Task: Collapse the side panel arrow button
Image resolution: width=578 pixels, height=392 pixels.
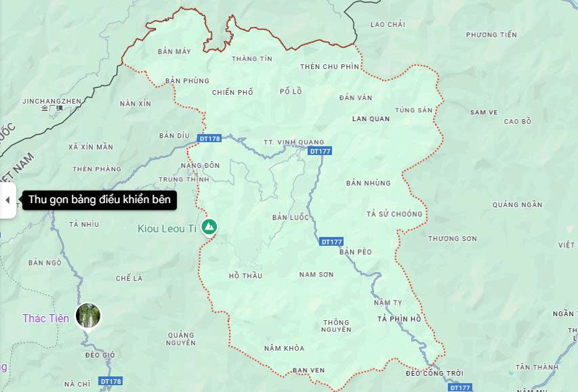Action: [7, 200]
